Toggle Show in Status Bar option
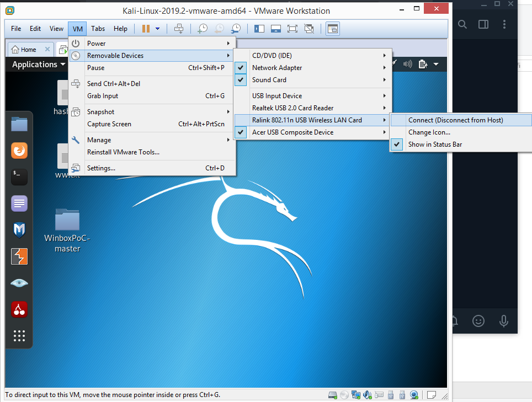The image size is (532, 402). click(461, 144)
